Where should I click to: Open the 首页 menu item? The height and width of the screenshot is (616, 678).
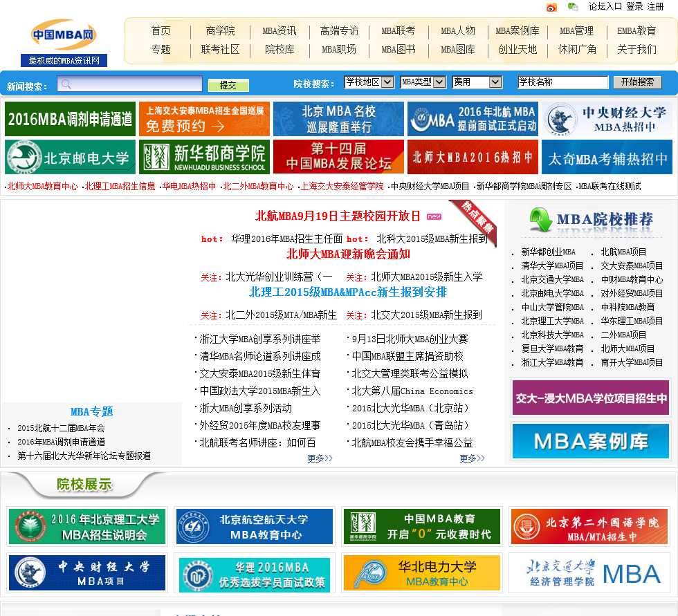coord(161,30)
